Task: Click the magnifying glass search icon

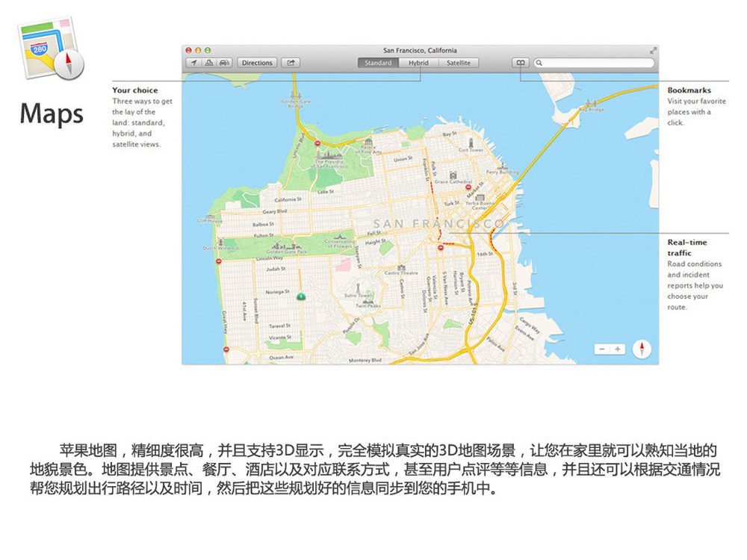Action: [539, 63]
